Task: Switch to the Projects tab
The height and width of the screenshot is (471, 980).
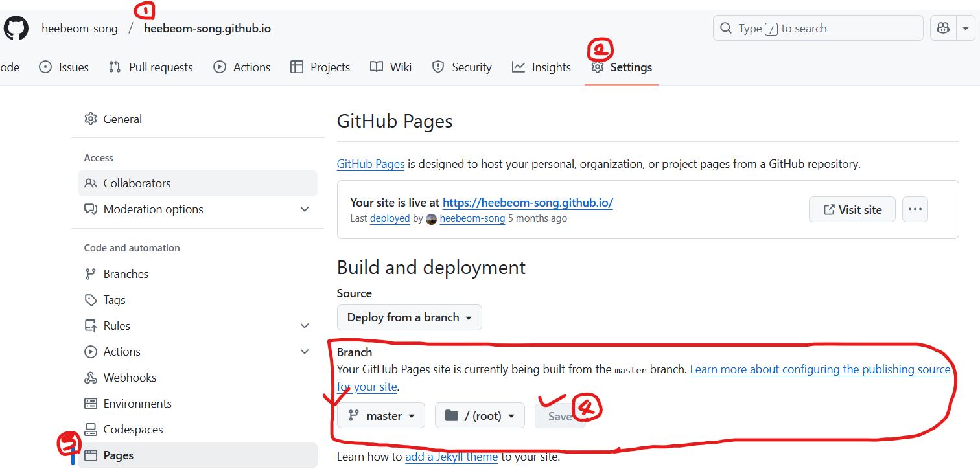Action: (320, 67)
